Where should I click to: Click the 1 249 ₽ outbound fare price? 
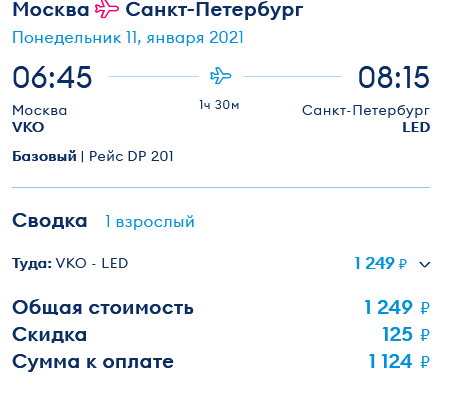tap(381, 263)
